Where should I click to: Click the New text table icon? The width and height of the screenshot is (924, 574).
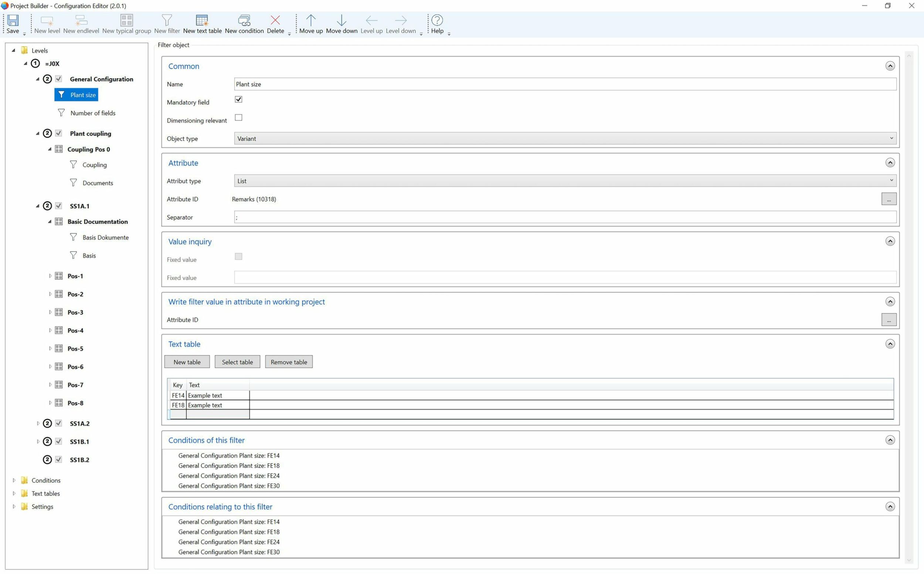[x=202, y=21]
